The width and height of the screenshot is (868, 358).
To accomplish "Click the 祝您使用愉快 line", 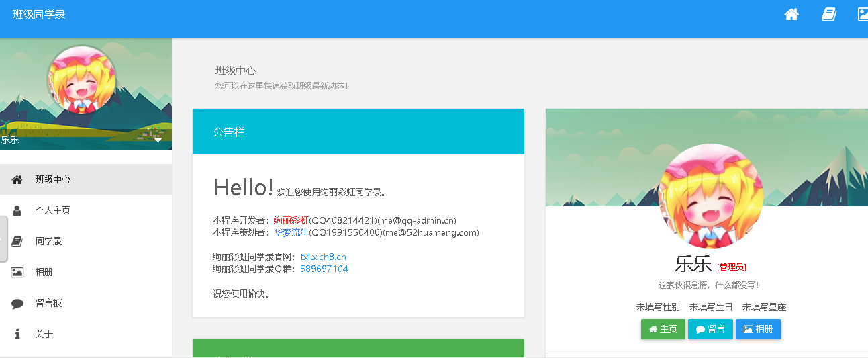I will (241, 294).
